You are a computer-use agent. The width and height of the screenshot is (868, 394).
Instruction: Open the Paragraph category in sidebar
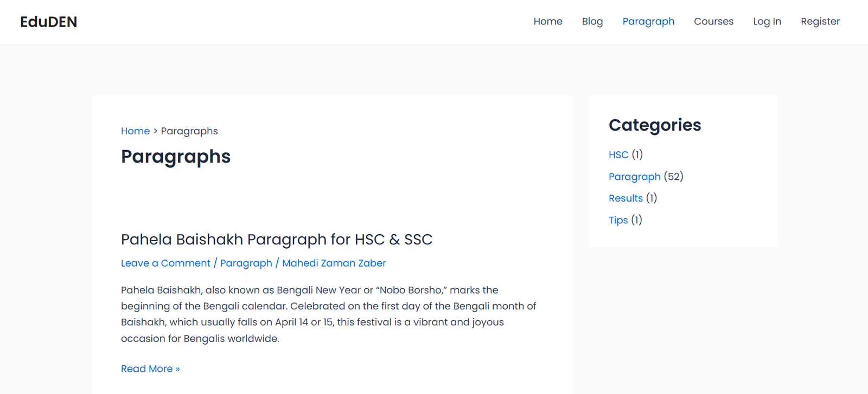tap(635, 177)
